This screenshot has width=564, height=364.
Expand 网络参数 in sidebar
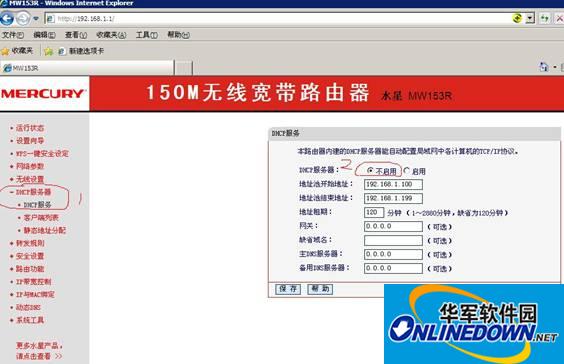(x=30, y=166)
